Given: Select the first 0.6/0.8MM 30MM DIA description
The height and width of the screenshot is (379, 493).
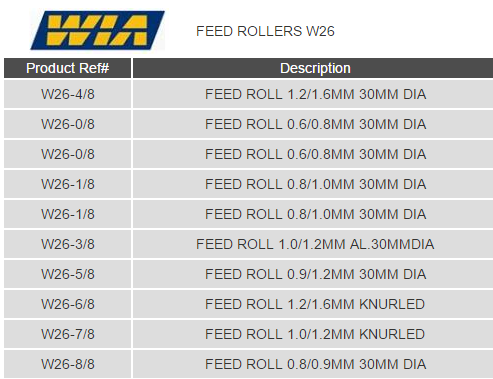Looking at the screenshot, I should [315, 124].
